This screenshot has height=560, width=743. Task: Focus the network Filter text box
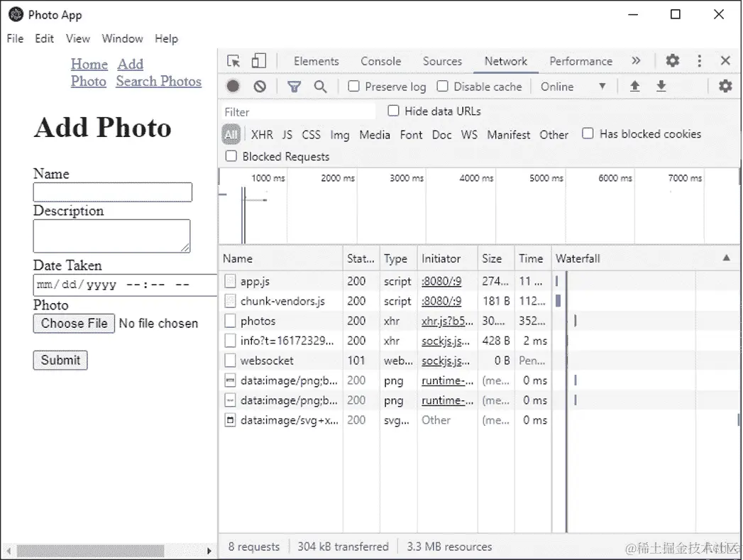pos(299,112)
